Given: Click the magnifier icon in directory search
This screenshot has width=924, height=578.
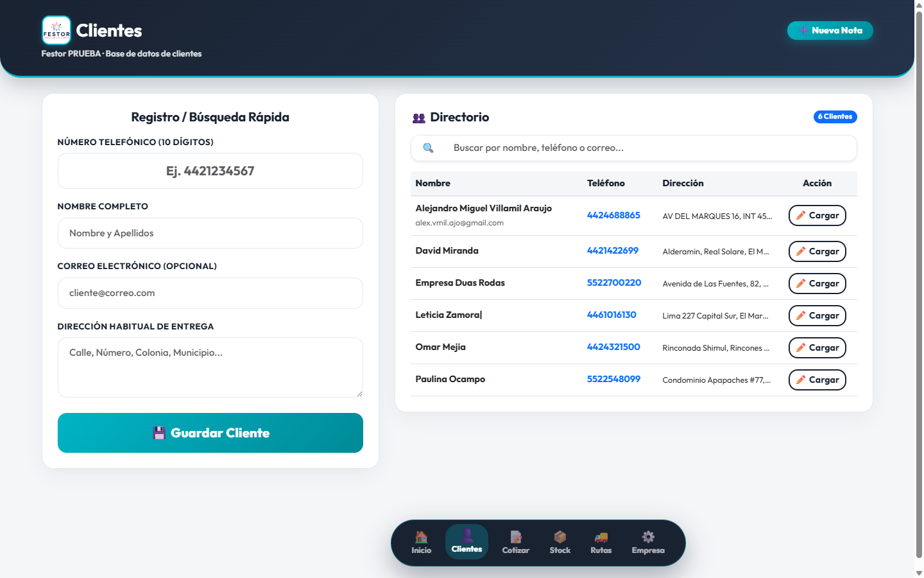Looking at the screenshot, I should pyautogui.click(x=428, y=148).
